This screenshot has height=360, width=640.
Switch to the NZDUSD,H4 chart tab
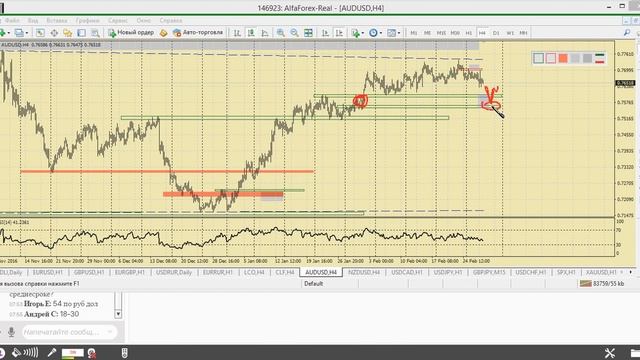pyautogui.click(x=364, y=272)
